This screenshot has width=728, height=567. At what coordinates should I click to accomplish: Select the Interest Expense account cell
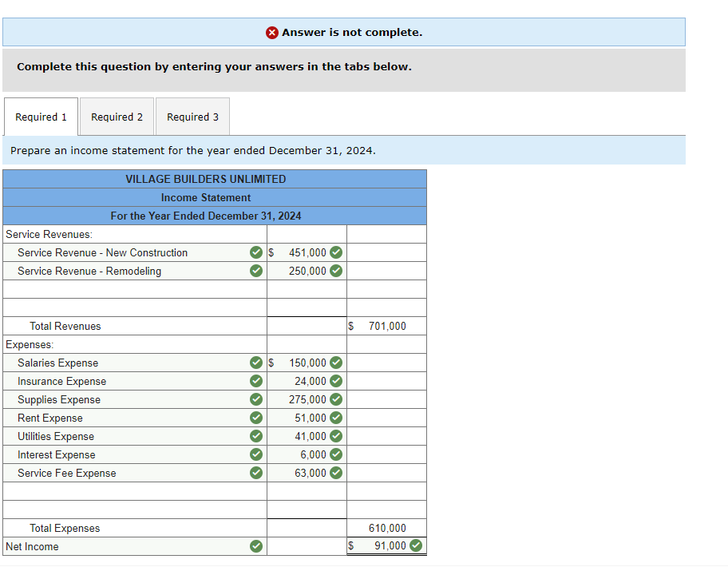pos(135,454)
